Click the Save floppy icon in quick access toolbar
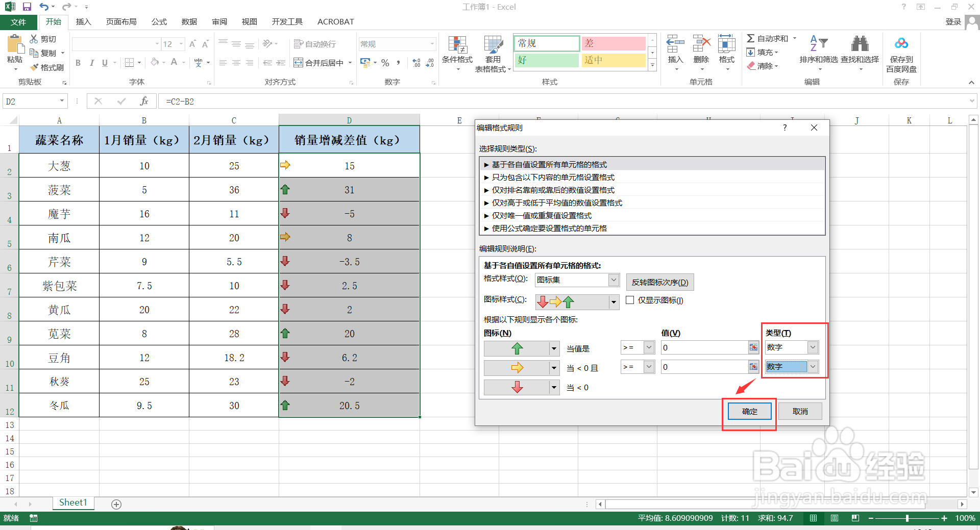 tap(27, 7)
